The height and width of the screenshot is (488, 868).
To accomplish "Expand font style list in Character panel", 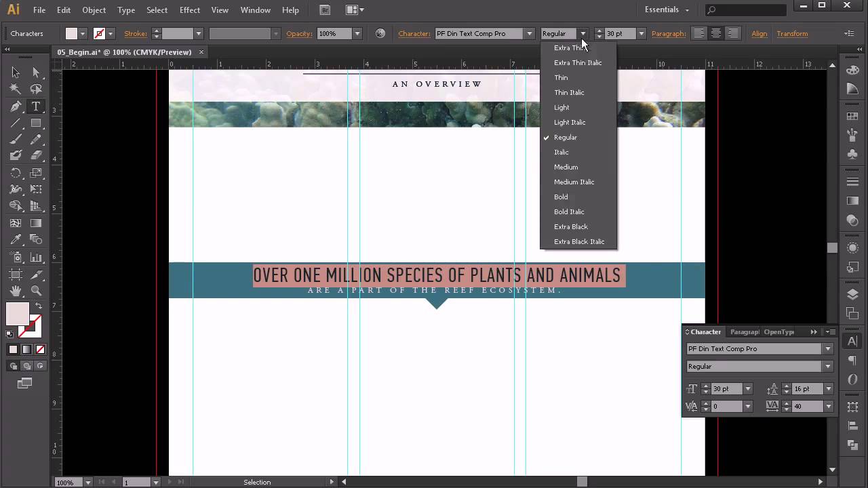I will 827,366.
